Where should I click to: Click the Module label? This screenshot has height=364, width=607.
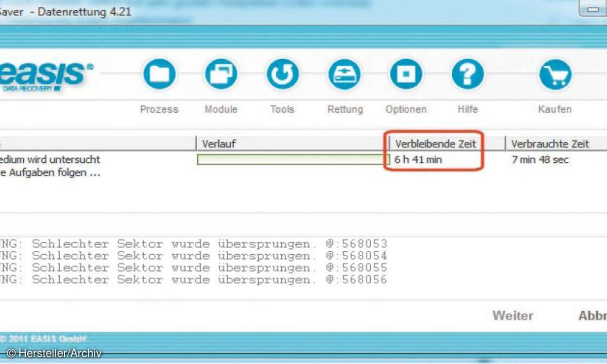[x=221, y=109]
